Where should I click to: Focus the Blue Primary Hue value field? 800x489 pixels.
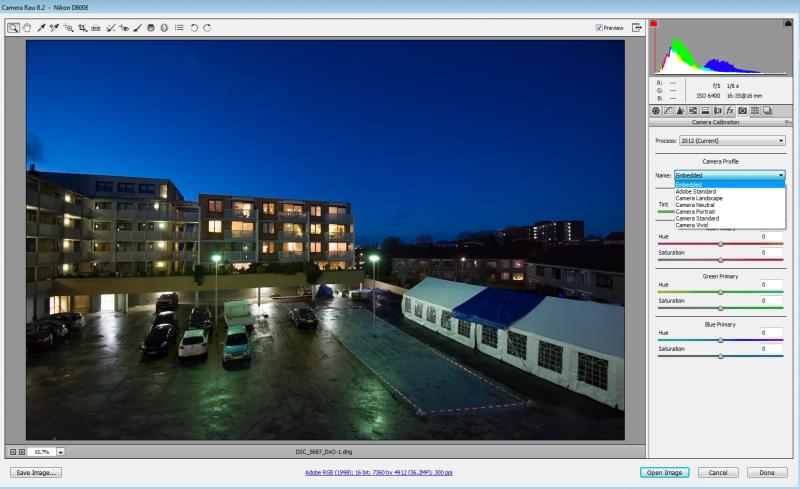[771, 333]
